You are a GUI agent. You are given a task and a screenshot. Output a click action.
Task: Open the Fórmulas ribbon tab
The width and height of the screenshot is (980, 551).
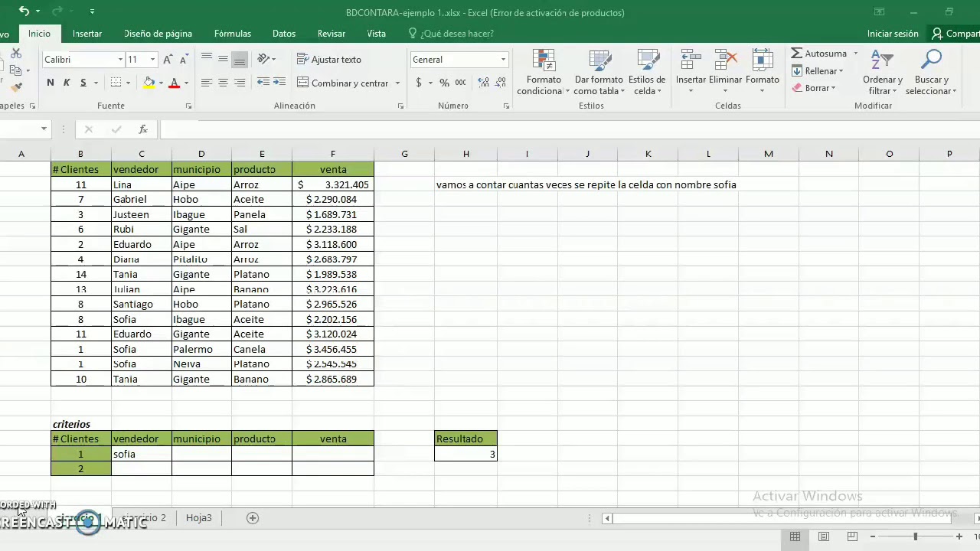pyautogui.click(x=233, y=34)
